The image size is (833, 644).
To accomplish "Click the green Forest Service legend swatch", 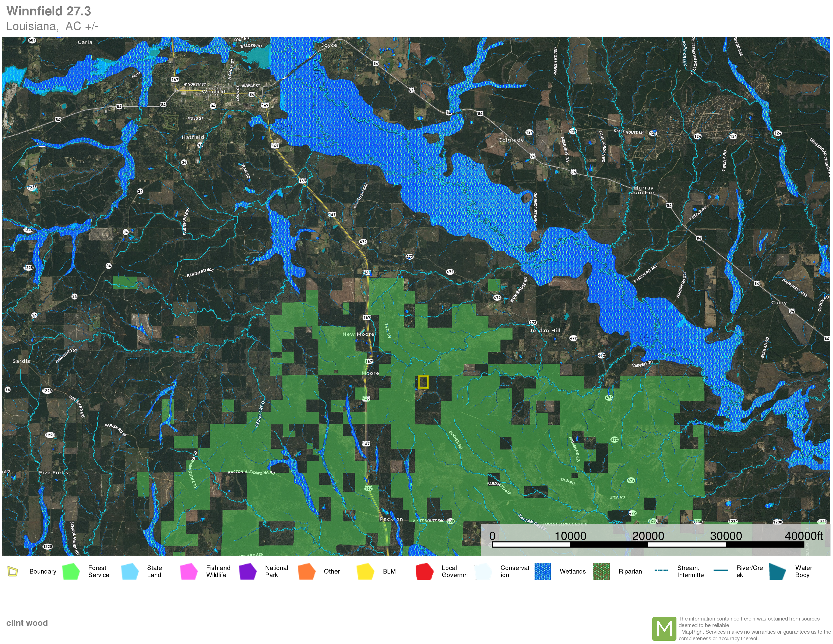I will click(71, 571).
